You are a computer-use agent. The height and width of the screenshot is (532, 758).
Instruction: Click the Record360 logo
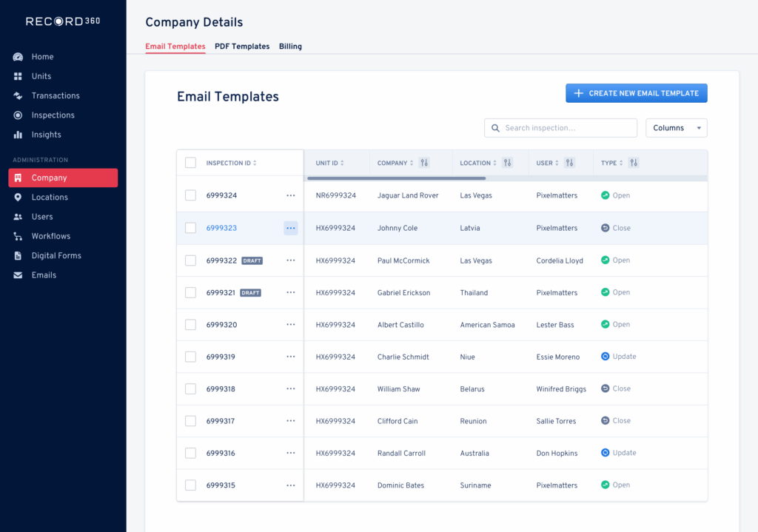coord(63,21)
